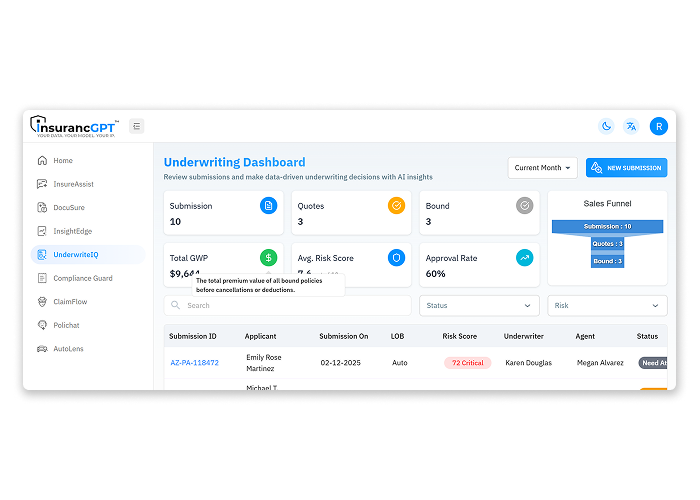Toggle dark mode with the moon icon
Image resolution: width=700 pixels, height=500 pixels.
606,126
